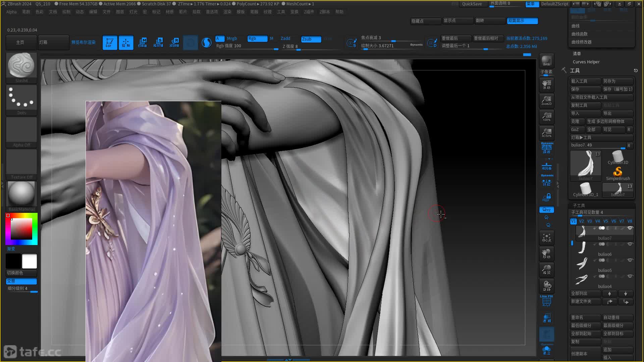The width and height of the screenshot is (644, 362).
Task: Enable Zsub sculpt mode
Action: tap(311, 39)
